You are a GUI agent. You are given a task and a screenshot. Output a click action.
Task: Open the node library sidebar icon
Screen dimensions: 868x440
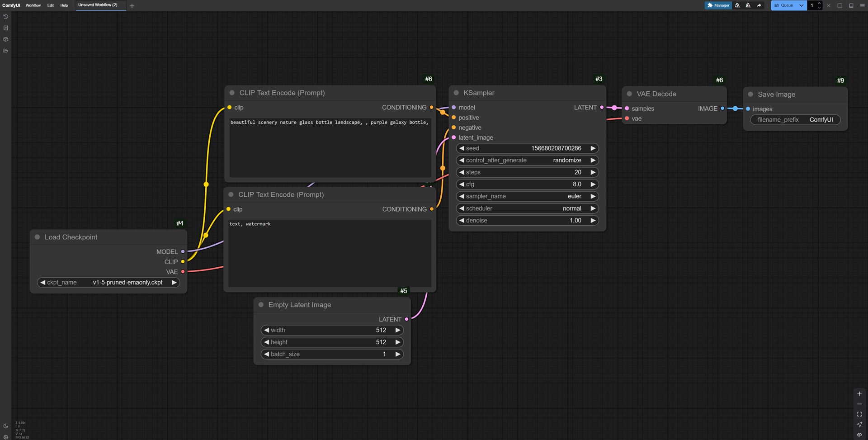[x=5, y=28]
